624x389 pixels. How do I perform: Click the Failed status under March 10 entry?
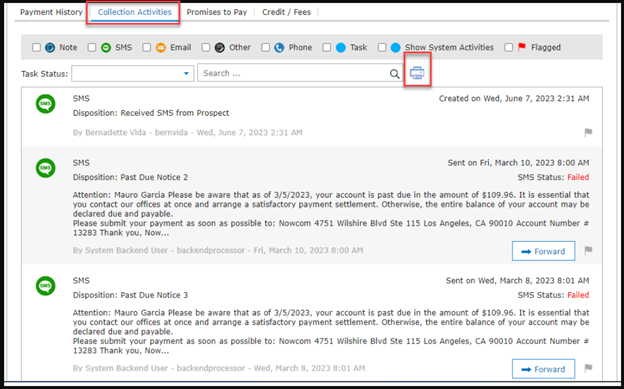coord(578,177)
